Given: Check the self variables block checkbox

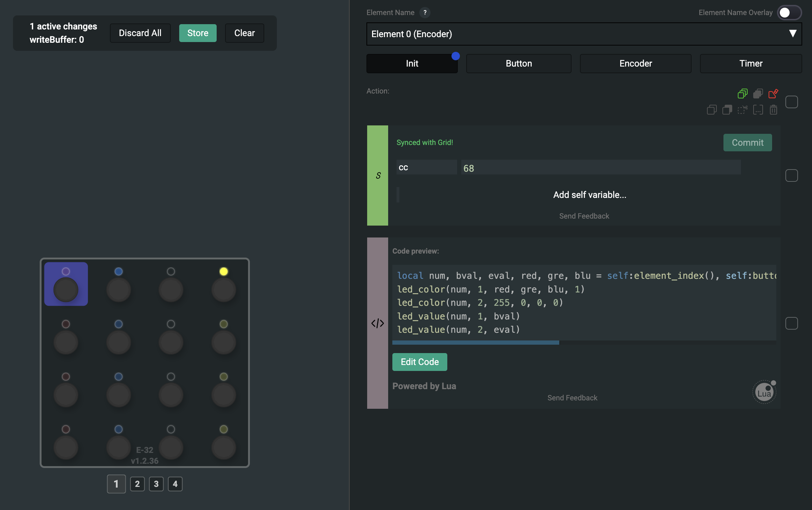Looking at the screenshot, I should [x=791, y=175].
